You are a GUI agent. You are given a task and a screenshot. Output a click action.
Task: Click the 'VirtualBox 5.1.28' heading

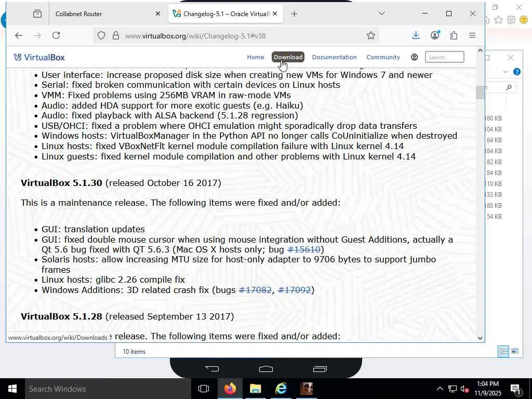(x=61, y=316)
